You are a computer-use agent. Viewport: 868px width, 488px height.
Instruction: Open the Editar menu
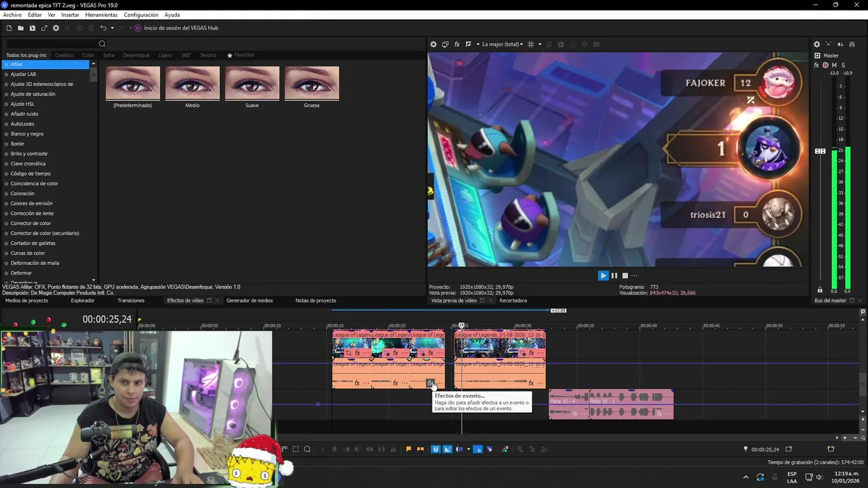[x=35, y=15]
